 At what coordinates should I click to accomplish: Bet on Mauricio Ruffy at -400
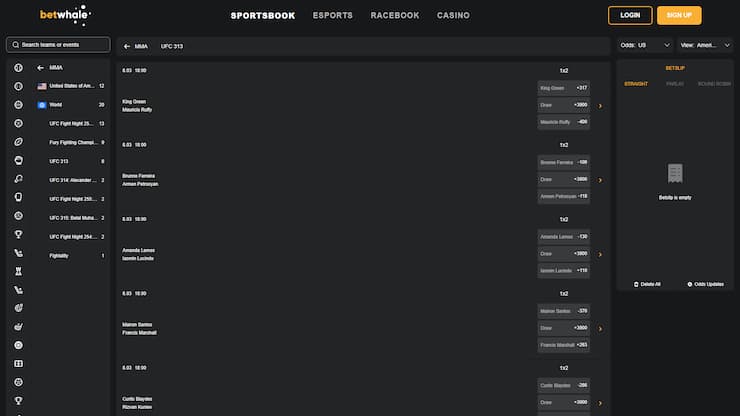click(563, 122)
